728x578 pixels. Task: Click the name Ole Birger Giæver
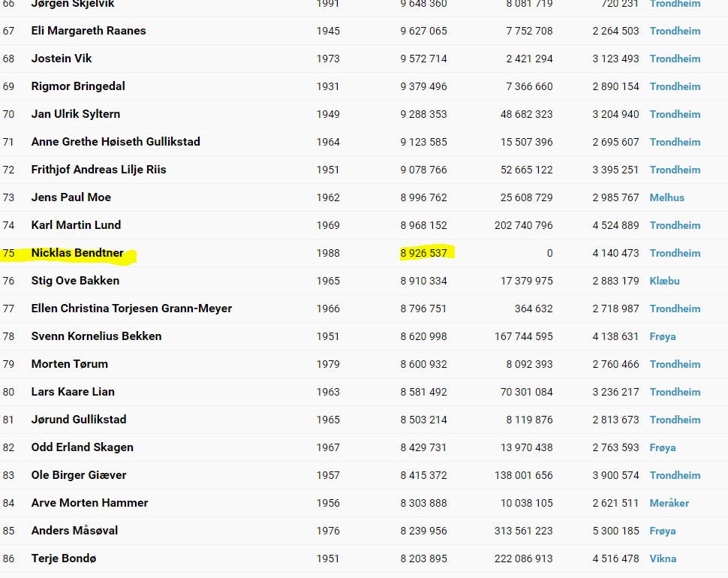(x=79, y=475)
